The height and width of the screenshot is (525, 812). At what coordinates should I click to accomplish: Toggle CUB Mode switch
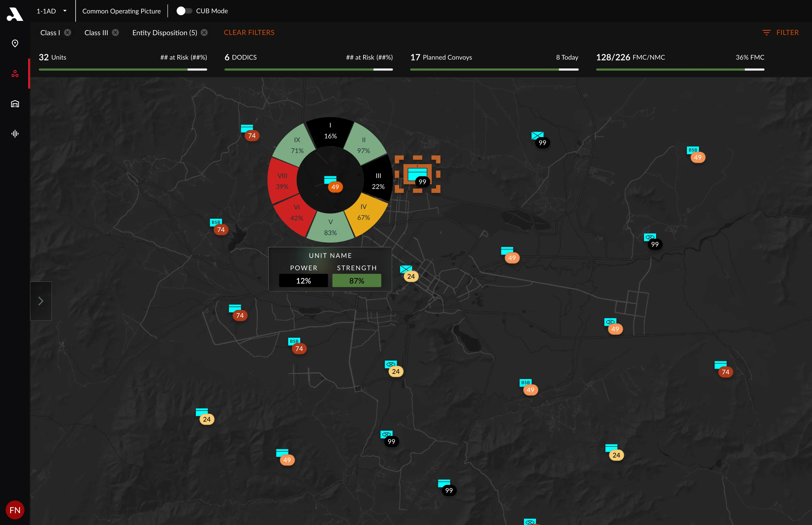tap(184, 11)
